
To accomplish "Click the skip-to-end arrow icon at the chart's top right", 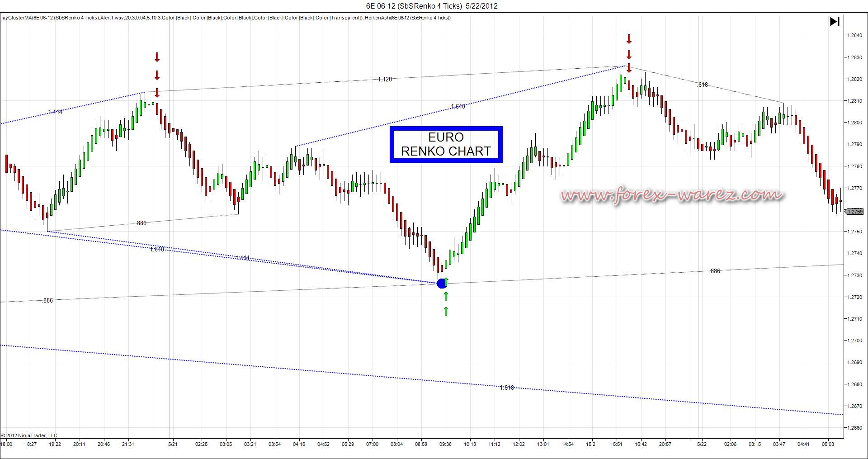I will pyautogui.click(x=835, y=22).
